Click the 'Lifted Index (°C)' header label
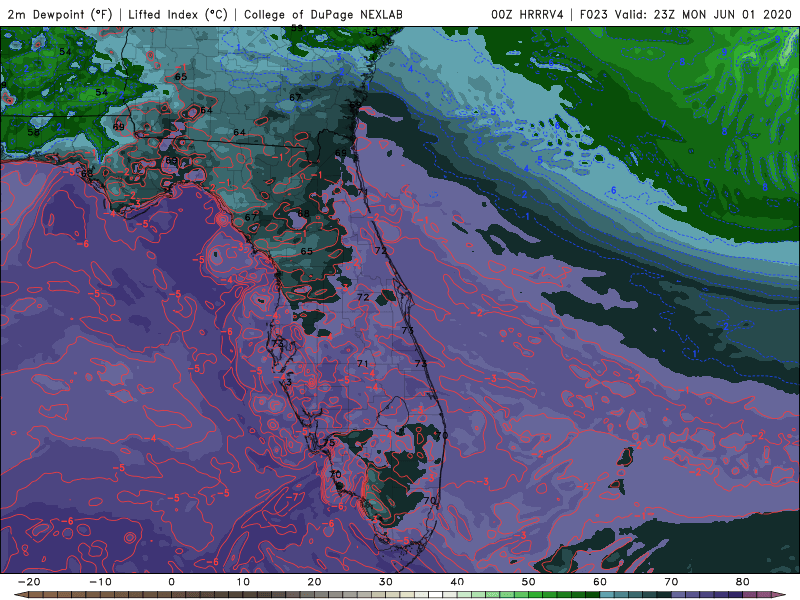800x600 pixels. pyautogui.click(x=178, y=14)
